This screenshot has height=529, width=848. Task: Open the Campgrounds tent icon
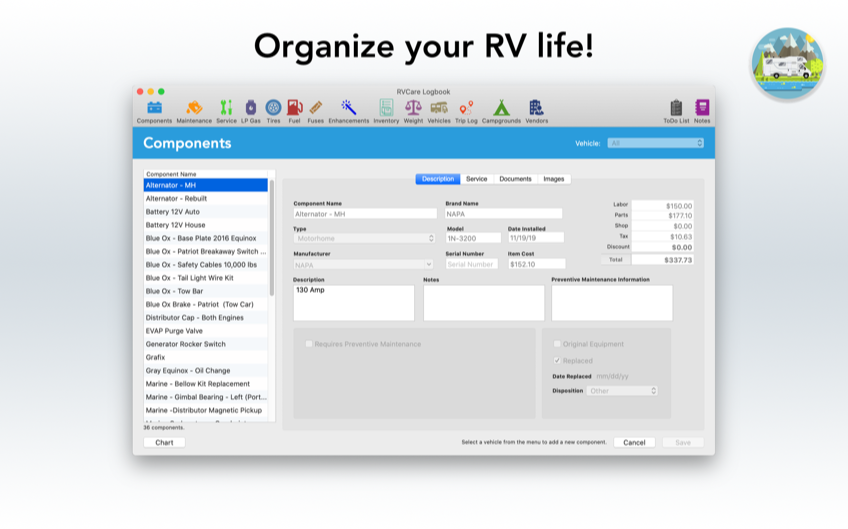click(501, 108)
